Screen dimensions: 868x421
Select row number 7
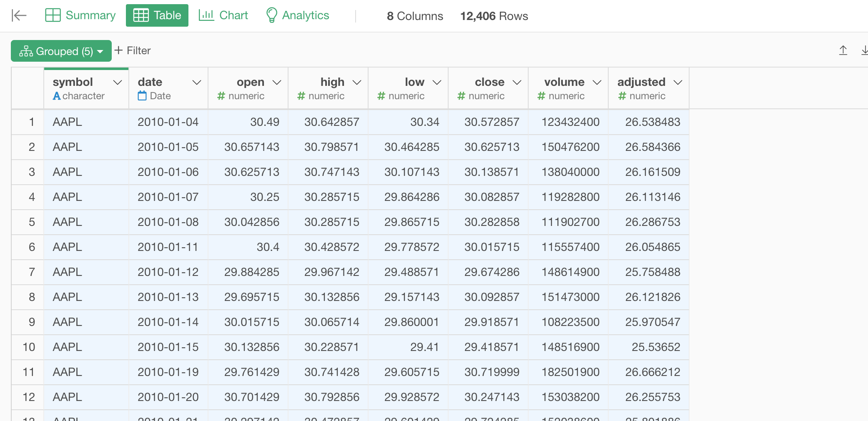[x=28, y=272]
